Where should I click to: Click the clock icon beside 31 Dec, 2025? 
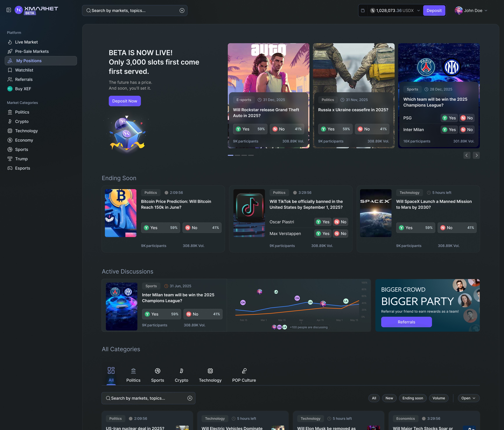[x=260, y=100]
